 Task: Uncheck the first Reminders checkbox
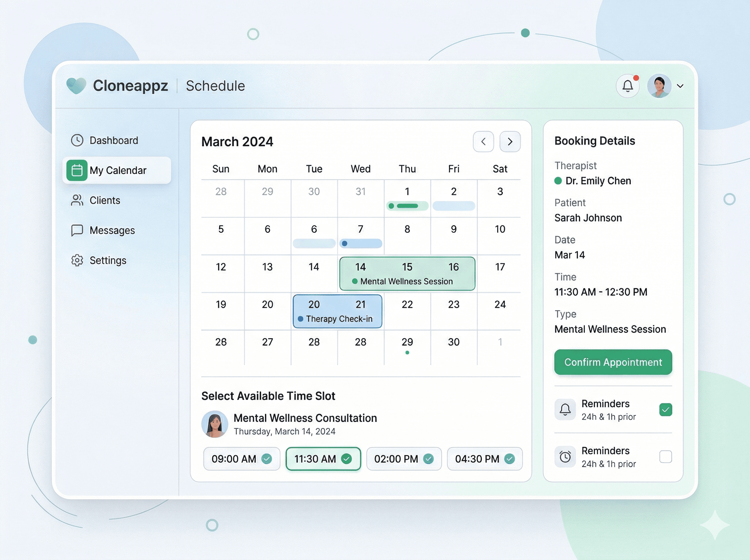665,409
